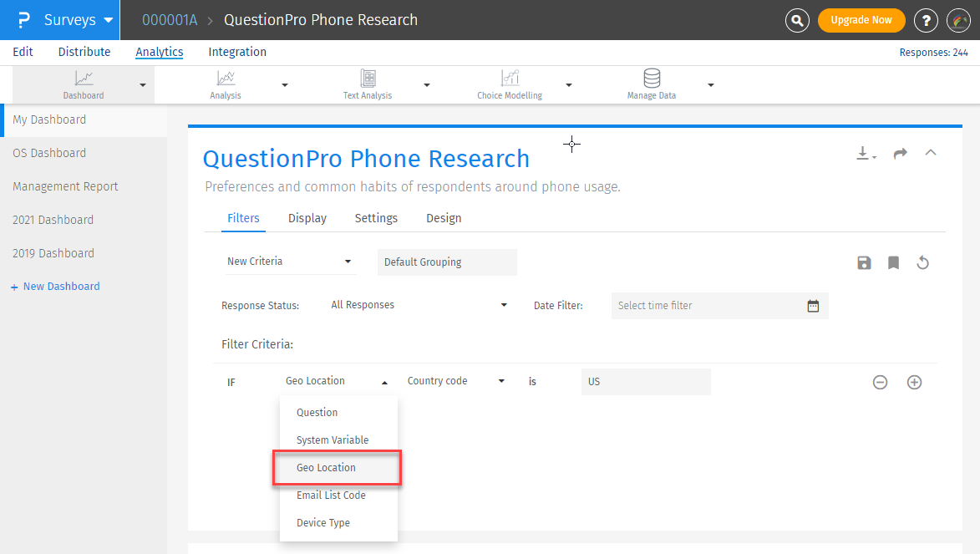The image size is (980, 554).
Task: Open the Integration menu tab
Action: [x=237, y=52]
